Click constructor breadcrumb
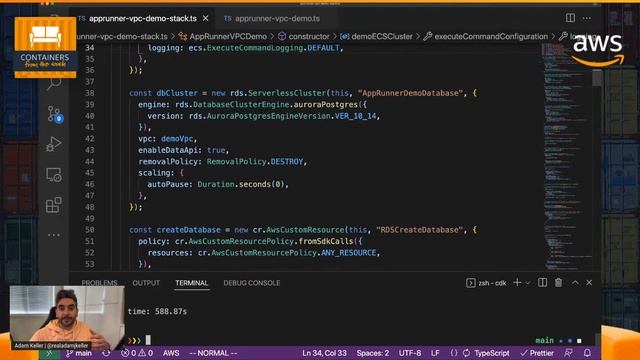The height and width of the screenshot is (360, 640). (x=309, y=36)
